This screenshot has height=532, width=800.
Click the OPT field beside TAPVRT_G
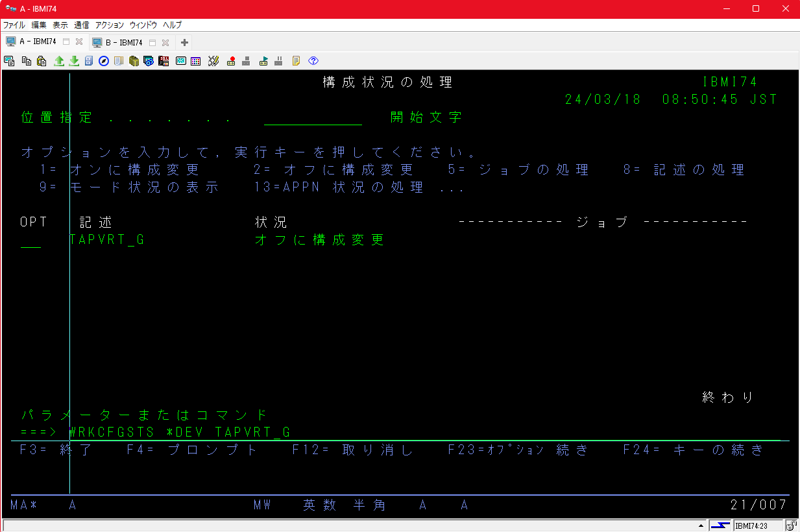pos(30,240)
